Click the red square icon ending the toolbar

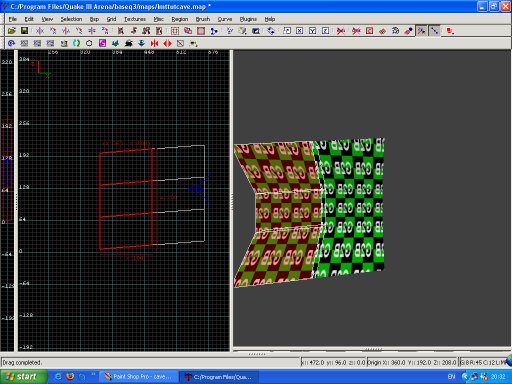(450, 31)
